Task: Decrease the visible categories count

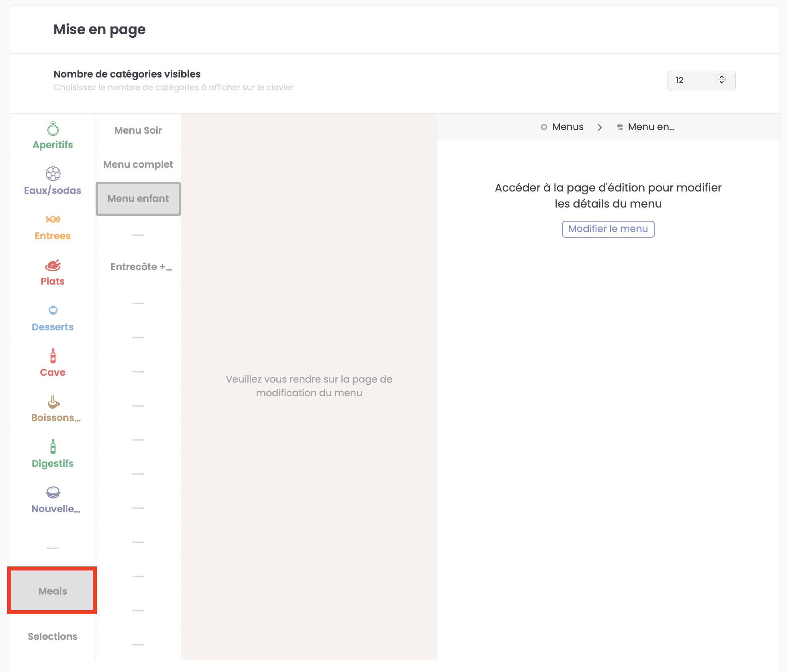Action: (x=721, y=83)
